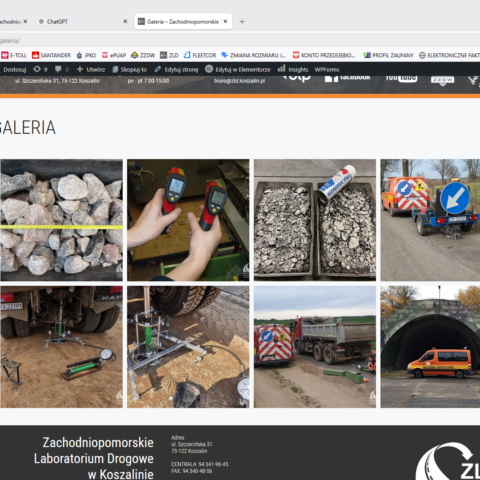
Task: Open the granite stones gallery photo
Action: tap(61, 220)
